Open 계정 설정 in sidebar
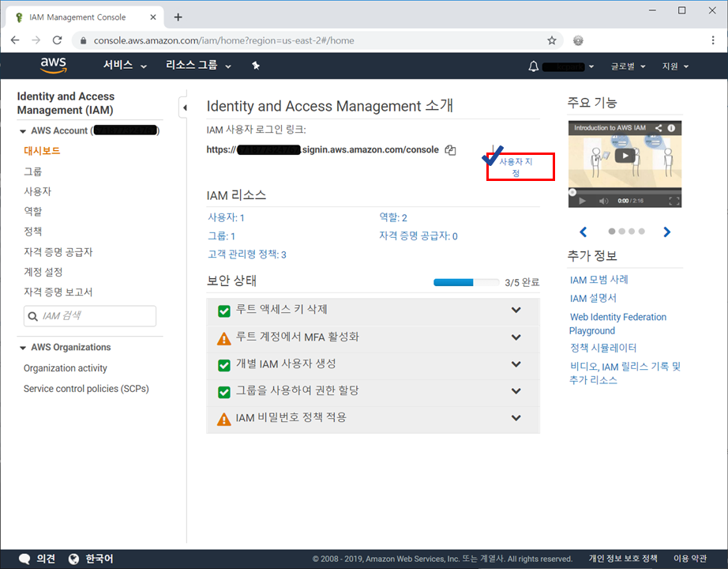This screenshot has height=569, width=728. click(43, 272)
